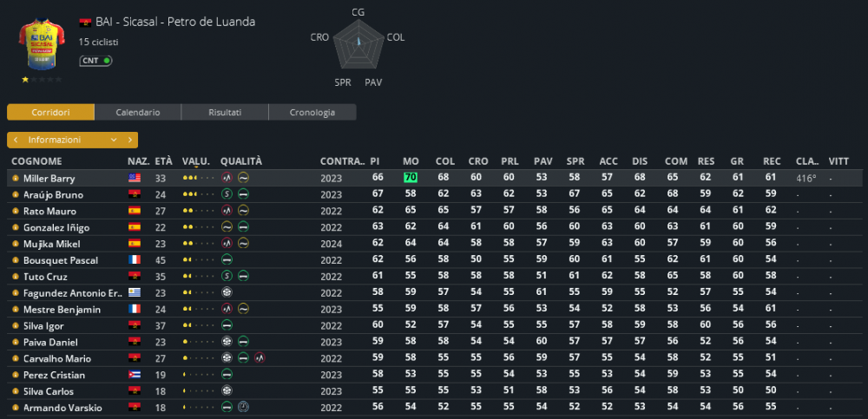This screenshot has width=868, height=419.
Task: Select the Cronologia tab
Action: (312, 113)
